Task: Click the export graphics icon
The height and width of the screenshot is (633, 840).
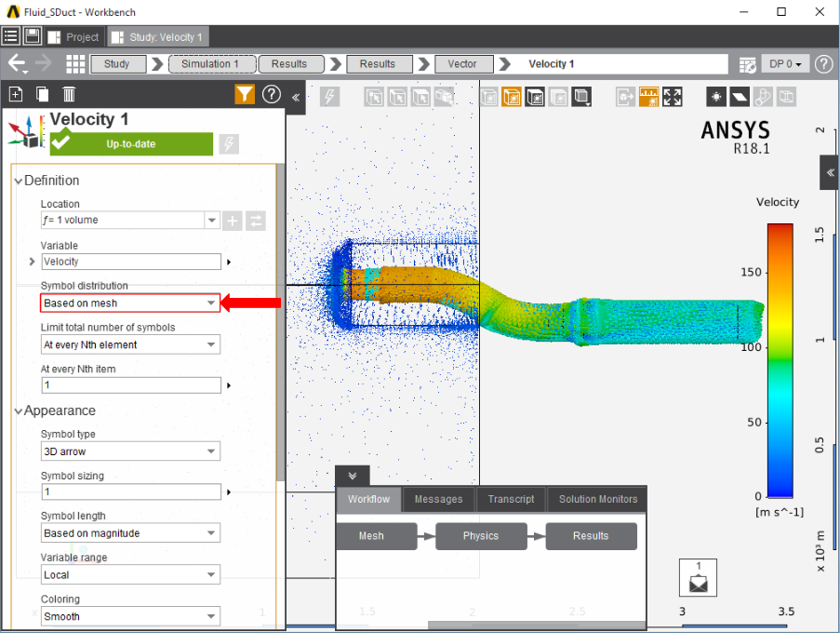Action: [x=625, y=97]
